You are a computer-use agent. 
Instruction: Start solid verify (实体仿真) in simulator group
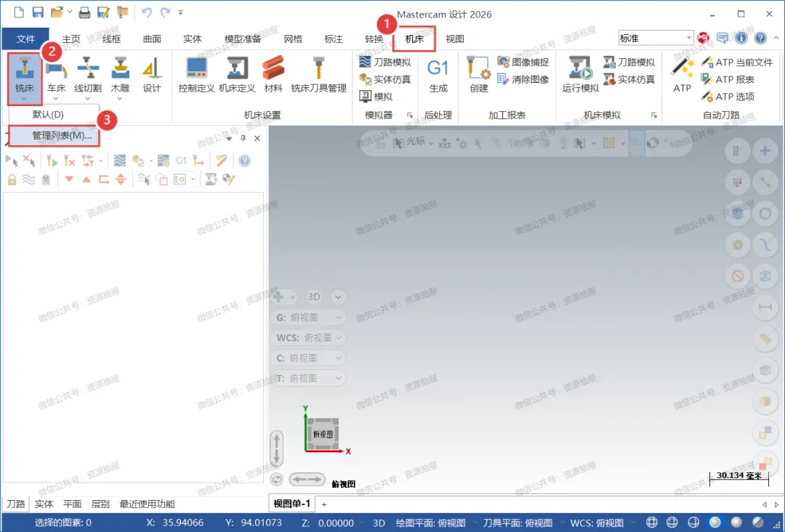[x=385, y=79]
